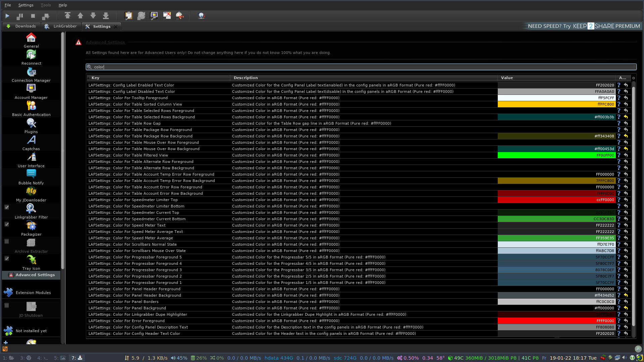The image size is (644, 362).
Task: Open Connection Manager settings
Action: click(31, 75)
